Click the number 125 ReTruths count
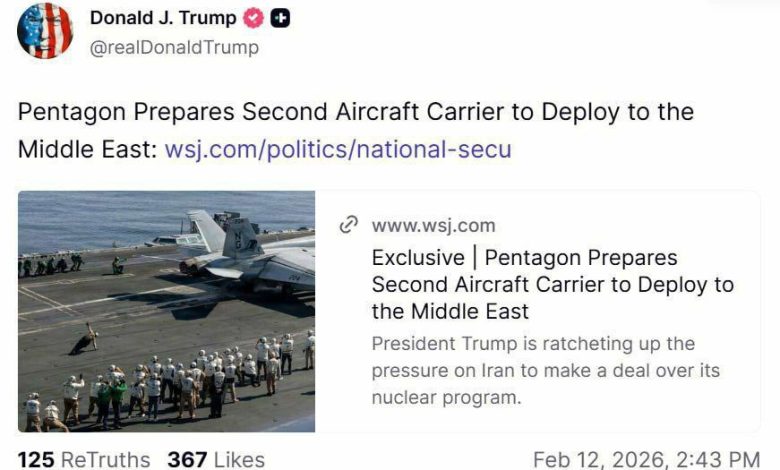Image resolution: width=780 pixels, height=470 pixels. [35, 459]
